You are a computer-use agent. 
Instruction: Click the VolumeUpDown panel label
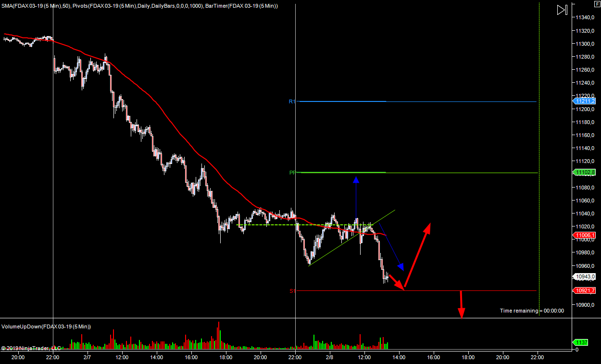click(46, 326)
